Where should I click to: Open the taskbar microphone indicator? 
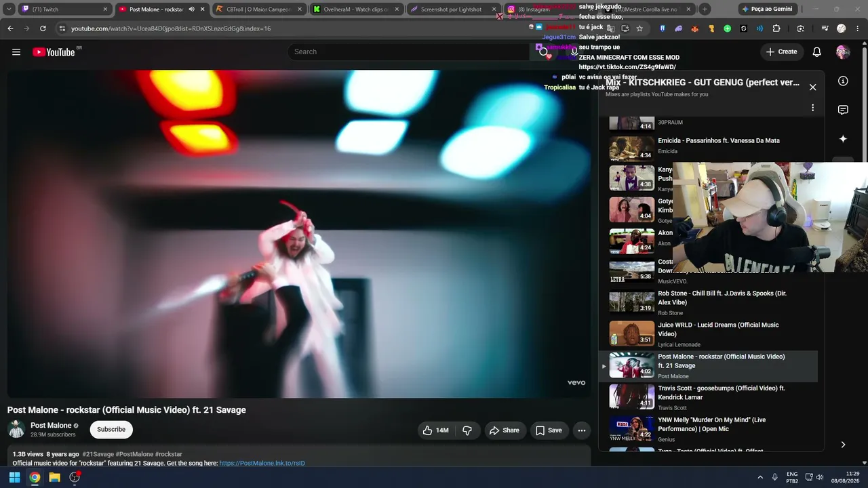click(775, 477)
